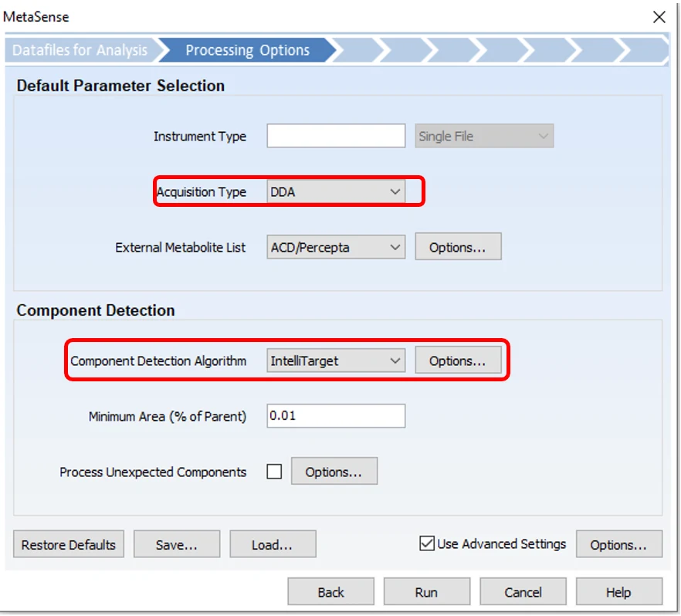Screen dimensions: 681x616
Task: Go Back to previous step
Action: [330, 592]
